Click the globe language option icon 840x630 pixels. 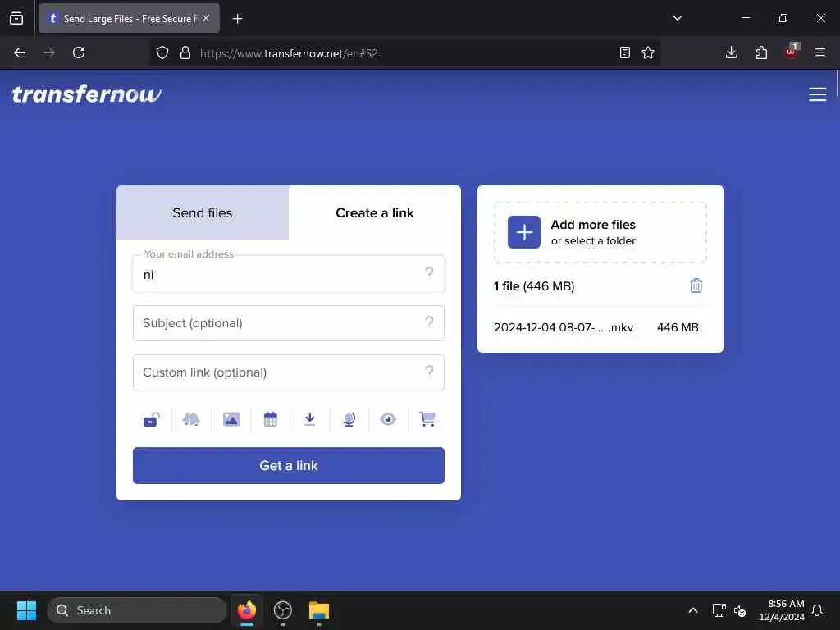tap(349, 419)
